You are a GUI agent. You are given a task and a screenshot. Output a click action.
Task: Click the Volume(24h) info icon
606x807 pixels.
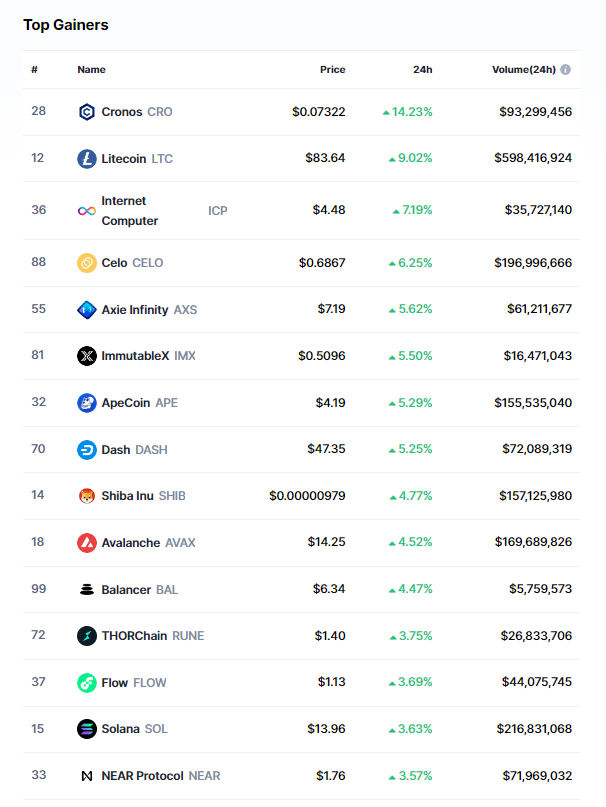coord(566,70)
